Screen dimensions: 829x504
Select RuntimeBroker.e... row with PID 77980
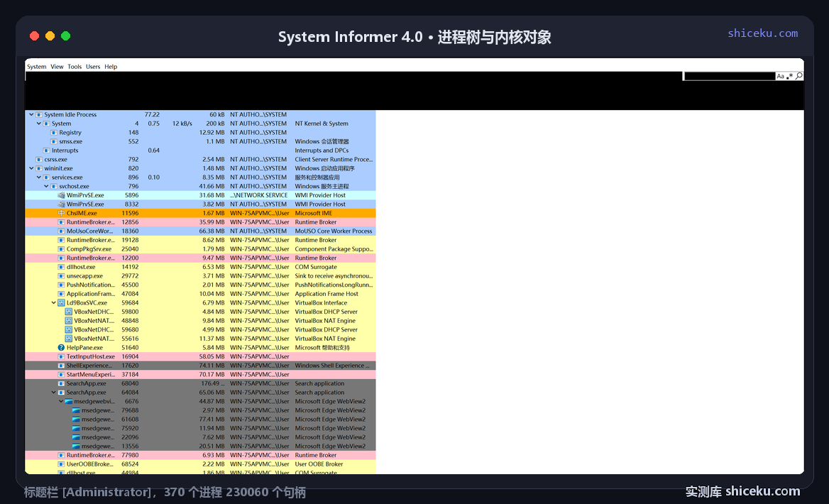(200, 455)
